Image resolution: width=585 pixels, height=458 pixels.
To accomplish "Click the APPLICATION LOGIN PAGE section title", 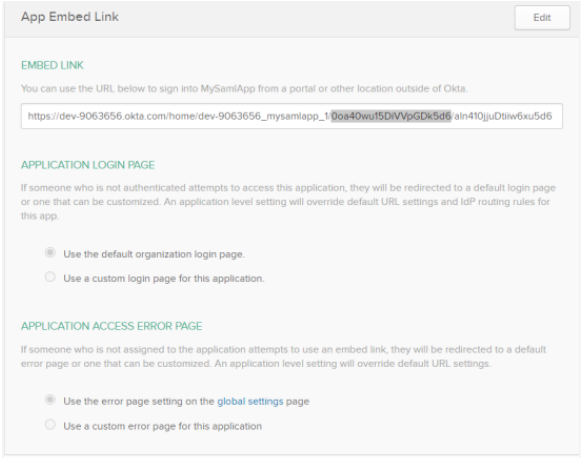I will coord(88,165).
